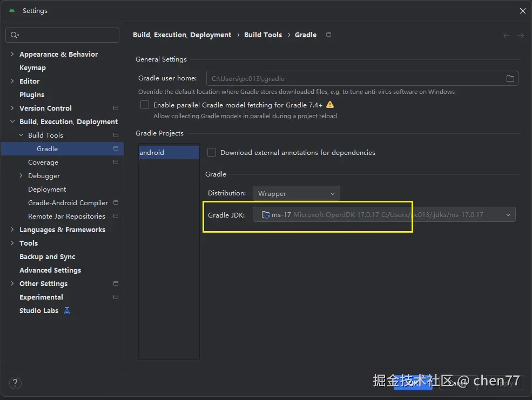Select Backup and Sync page

(x=47, y=256)
